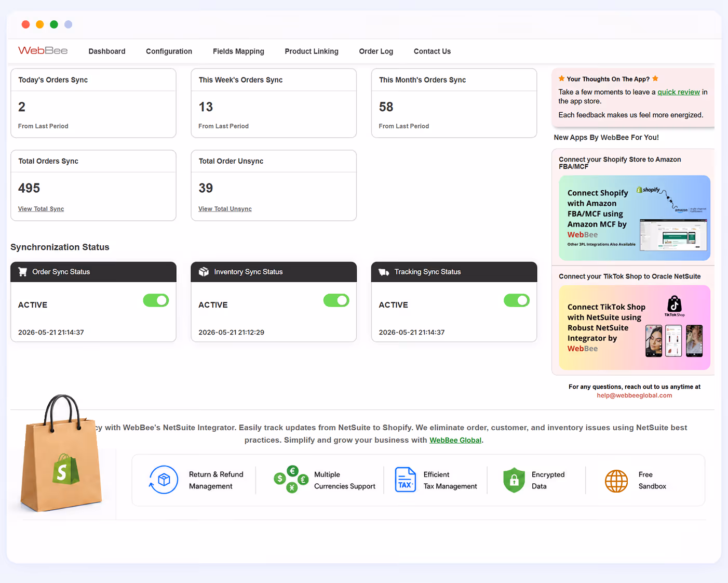Follow the quick review link
This screenshot has height=583, width=728.
679,92
